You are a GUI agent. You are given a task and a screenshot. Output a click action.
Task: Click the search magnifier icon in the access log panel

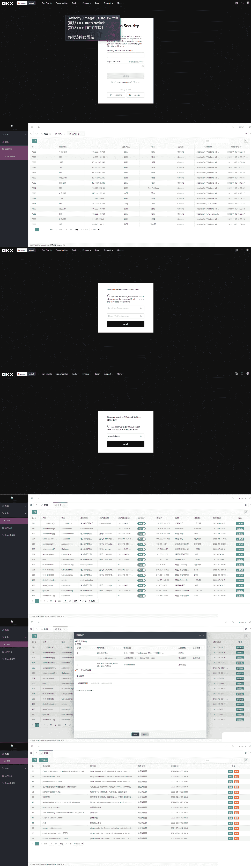pos(246,141)
